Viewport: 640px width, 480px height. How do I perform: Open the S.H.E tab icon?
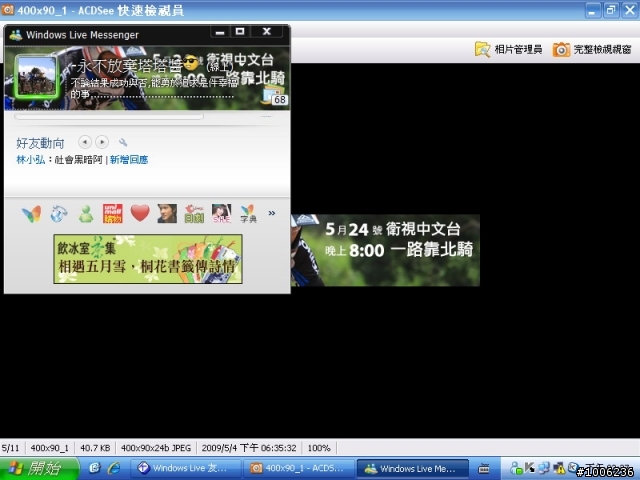click(x=221, y=213)
